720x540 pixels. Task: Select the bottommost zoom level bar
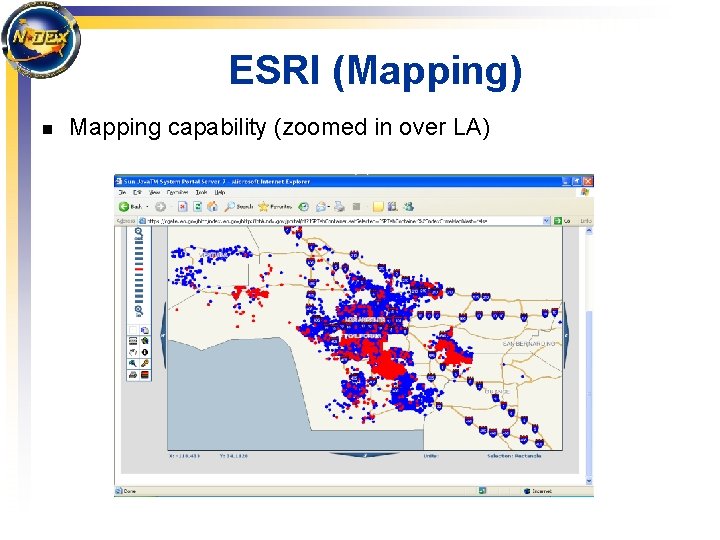(139, 301)
